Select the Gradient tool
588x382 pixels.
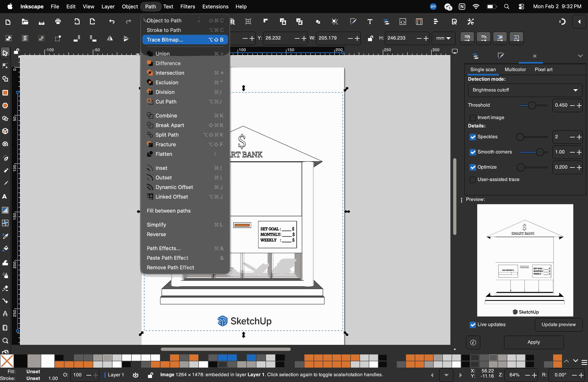(5, 210)
